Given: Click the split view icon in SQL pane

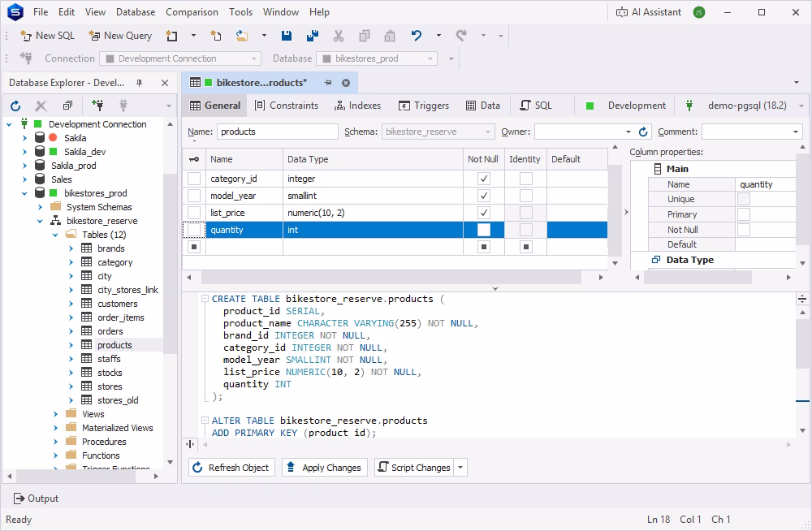Looking at the screenshot, I should [801, 299].
